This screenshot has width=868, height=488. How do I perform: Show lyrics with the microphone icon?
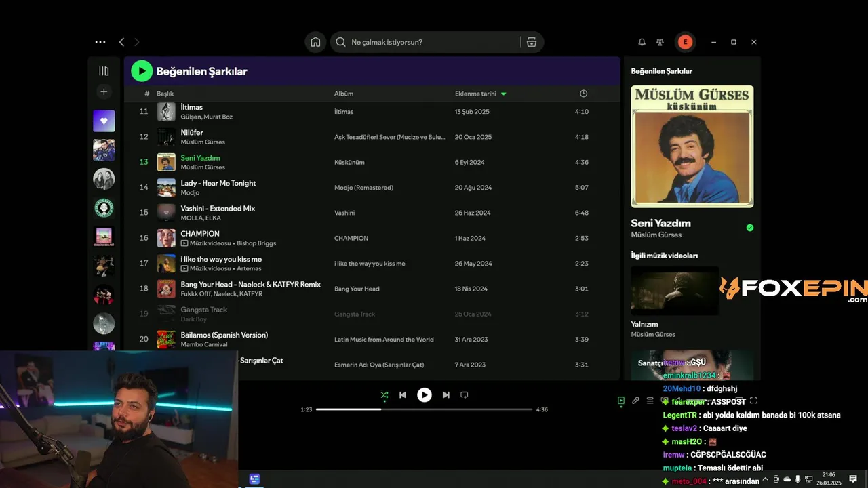click(635, 401)
